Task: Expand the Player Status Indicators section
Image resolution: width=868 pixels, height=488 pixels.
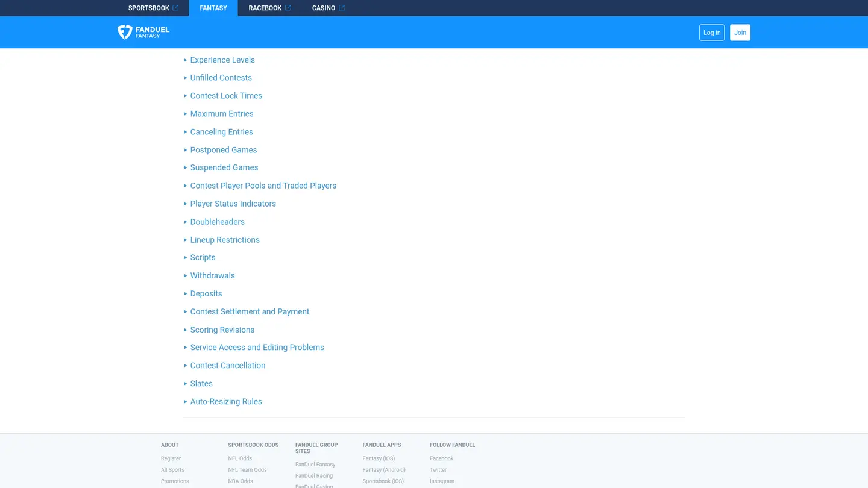Action: 233,204
